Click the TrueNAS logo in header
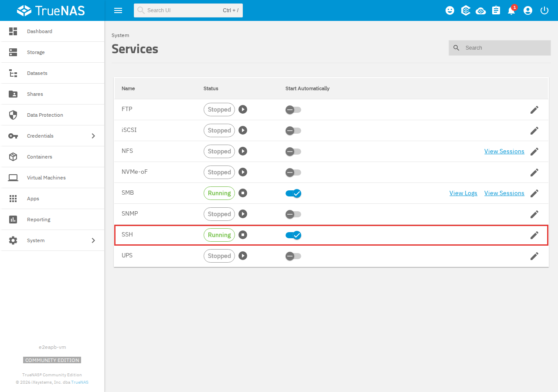Image resolution: width=558 pixels, height=392 pixels. point(51,10)
